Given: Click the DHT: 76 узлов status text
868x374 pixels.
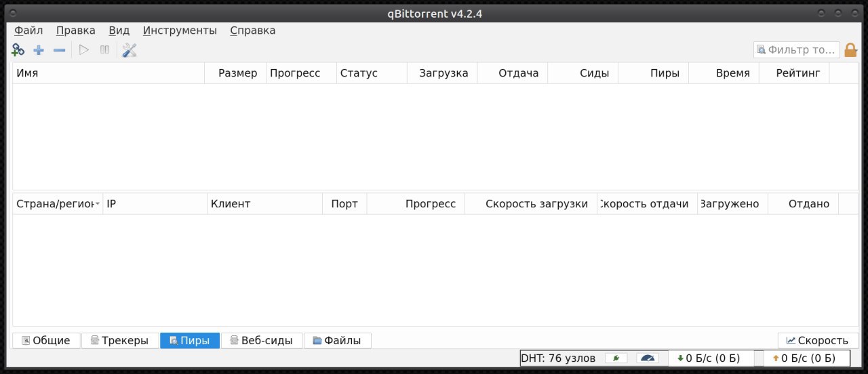Looking at the screenshot, I should (559, 358).
